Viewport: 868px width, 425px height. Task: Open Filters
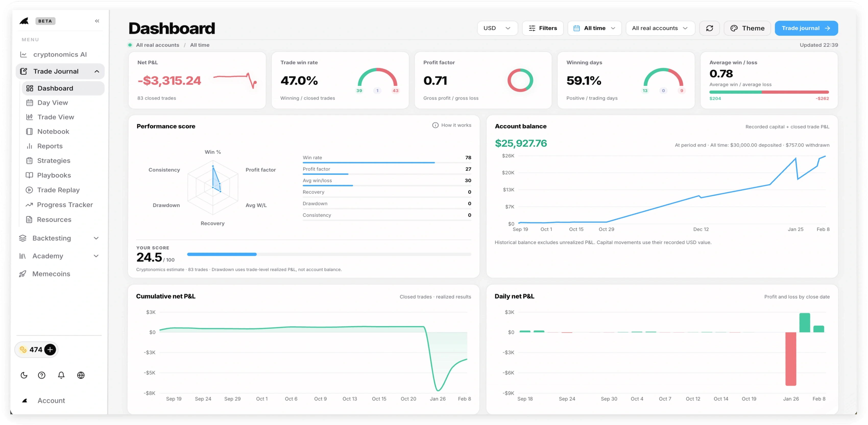point(542,28)
